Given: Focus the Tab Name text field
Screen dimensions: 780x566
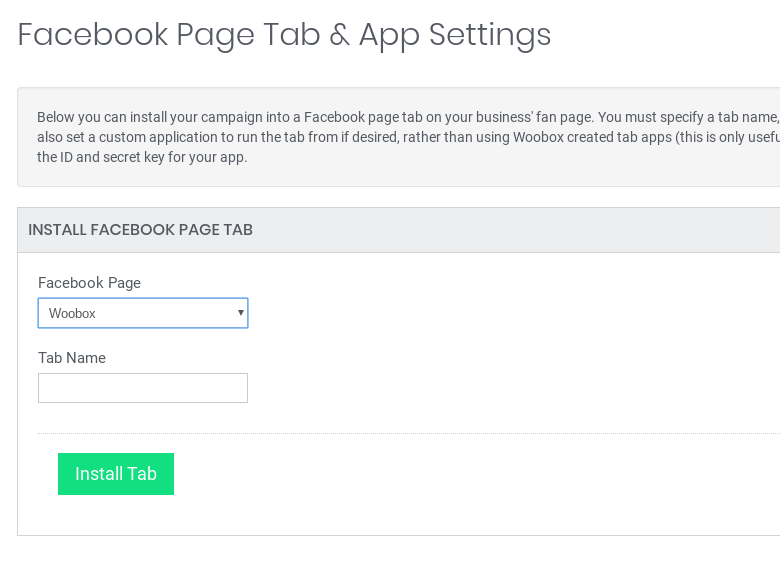Looking at the screenshot, I should coord(143,388).
